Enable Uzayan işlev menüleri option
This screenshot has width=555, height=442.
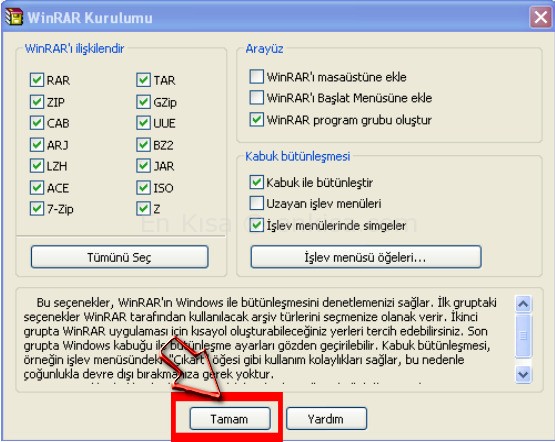click(257, 203)
